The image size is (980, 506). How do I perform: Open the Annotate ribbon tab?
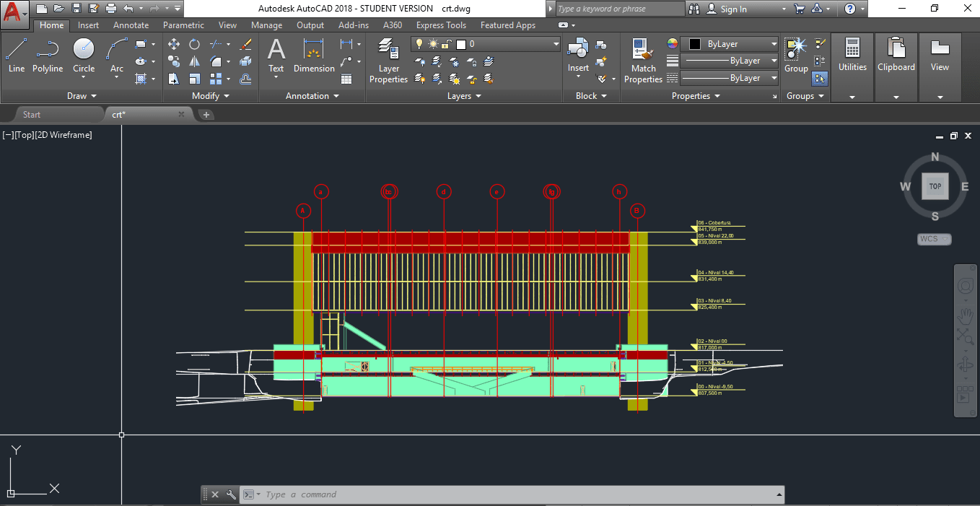[129, 25]
